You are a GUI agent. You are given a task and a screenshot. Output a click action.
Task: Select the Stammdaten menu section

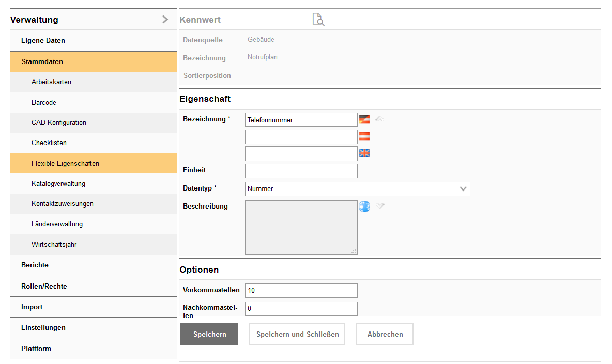[x=42, y=61]
